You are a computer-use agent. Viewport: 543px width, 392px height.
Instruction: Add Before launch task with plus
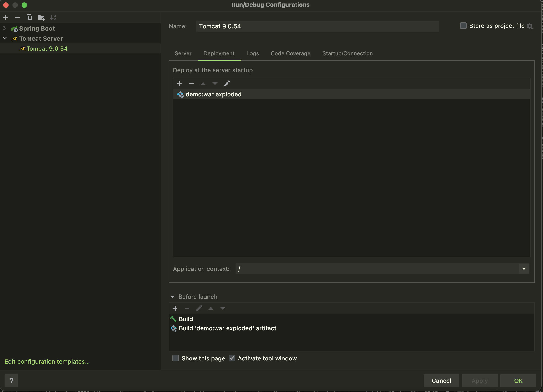(175, 308)
